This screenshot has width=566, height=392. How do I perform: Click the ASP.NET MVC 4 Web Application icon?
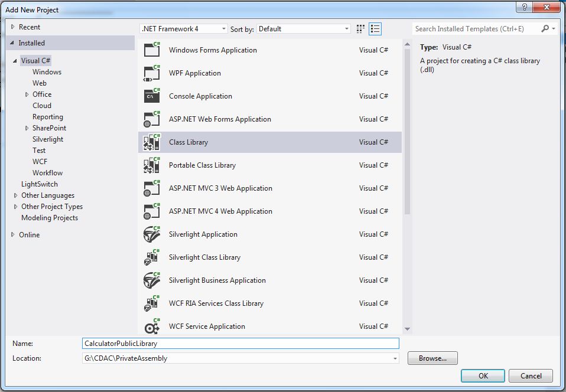click(x=152, y=211)
